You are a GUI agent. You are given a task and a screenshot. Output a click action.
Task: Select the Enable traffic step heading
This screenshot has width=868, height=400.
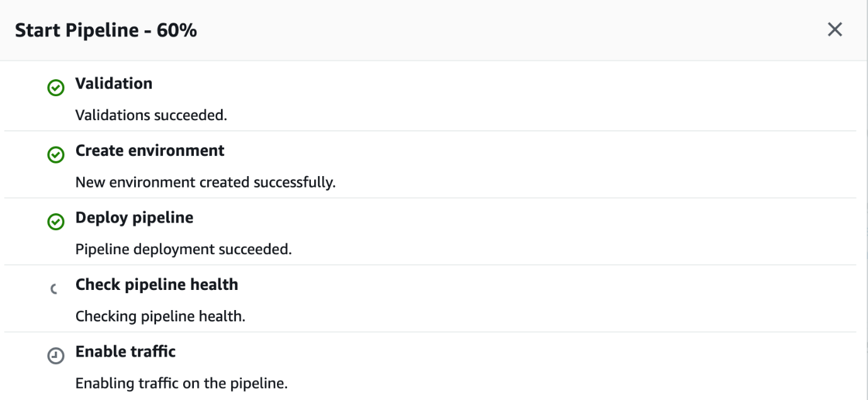pos(125,352)
